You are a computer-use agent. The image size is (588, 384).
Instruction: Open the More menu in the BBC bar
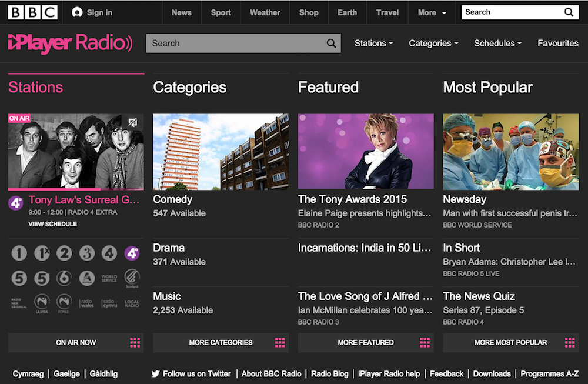pyautogui.click(x=432, y=12)
